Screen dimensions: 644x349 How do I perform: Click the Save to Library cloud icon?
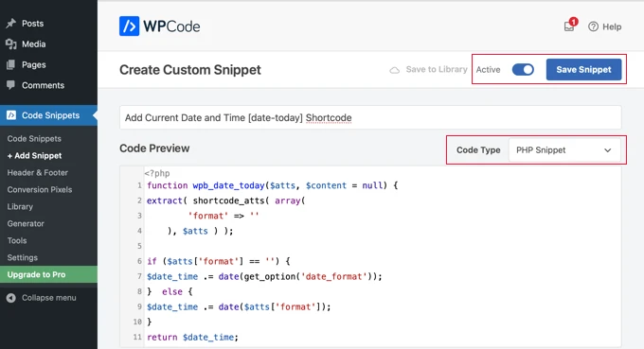(394, 70)
